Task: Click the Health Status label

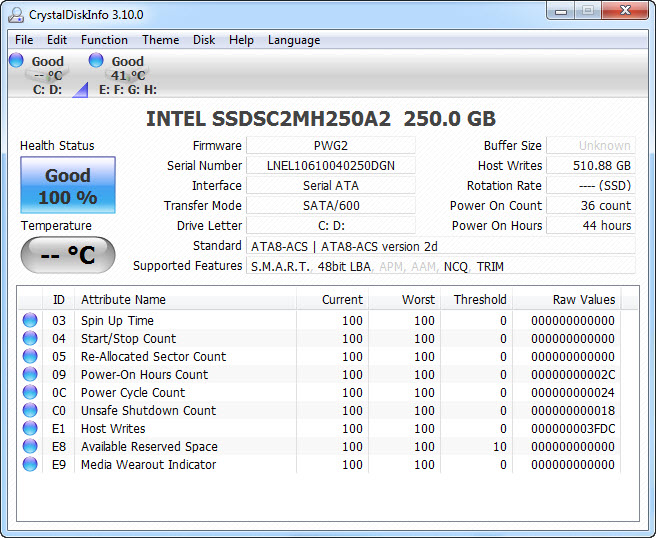Action: 57,146
